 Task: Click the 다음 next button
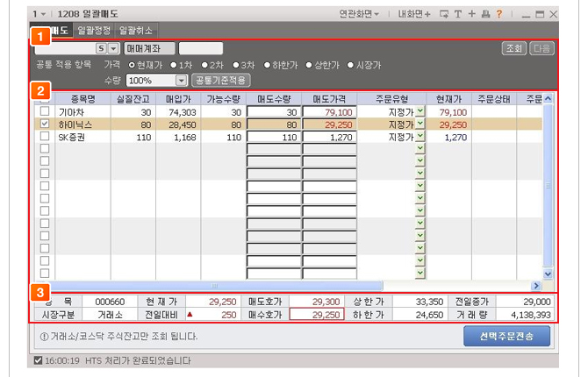tap(541, 48)
